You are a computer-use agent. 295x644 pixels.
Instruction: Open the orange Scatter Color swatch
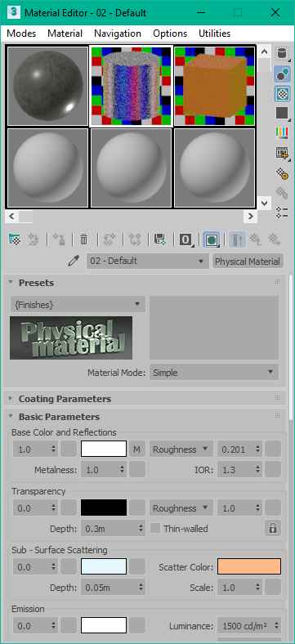tap(249, 566)
